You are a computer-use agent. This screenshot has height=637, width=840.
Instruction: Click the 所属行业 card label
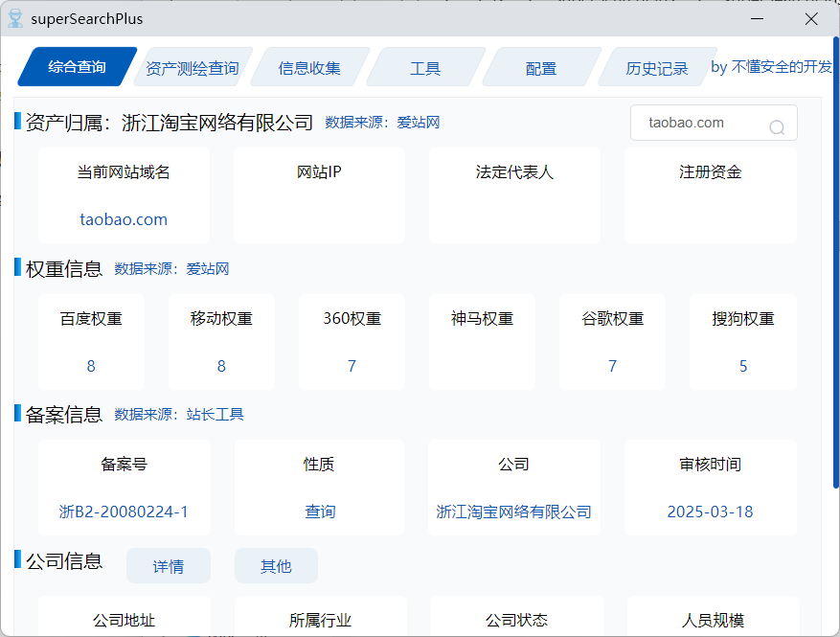pyautogui.click(x=320, y=621)
